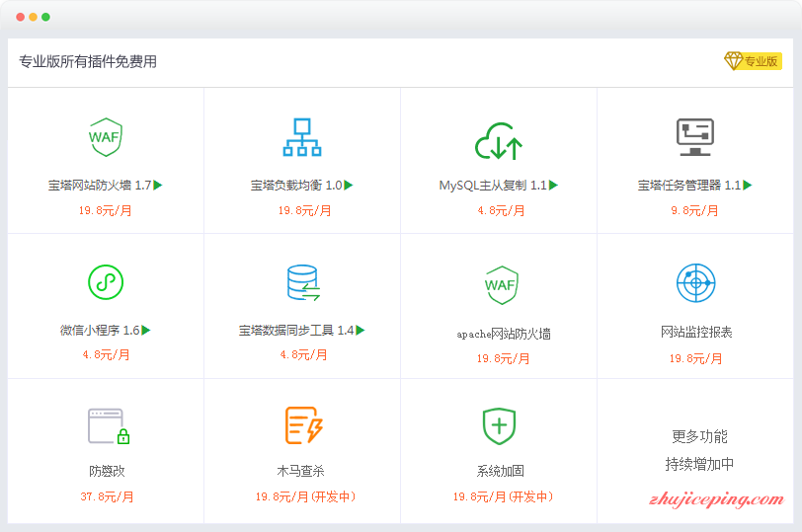Select the 网站监控报表 plugin name
The width and height of the screenshot is (802, 532).
(696, 333)
